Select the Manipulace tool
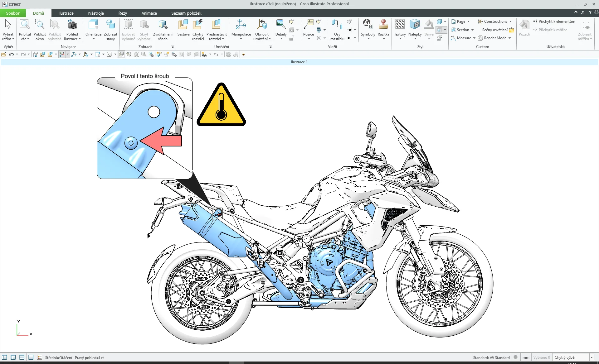Viewport: 599px width, 364px height. pyautogui.click(x=241, y=30)
